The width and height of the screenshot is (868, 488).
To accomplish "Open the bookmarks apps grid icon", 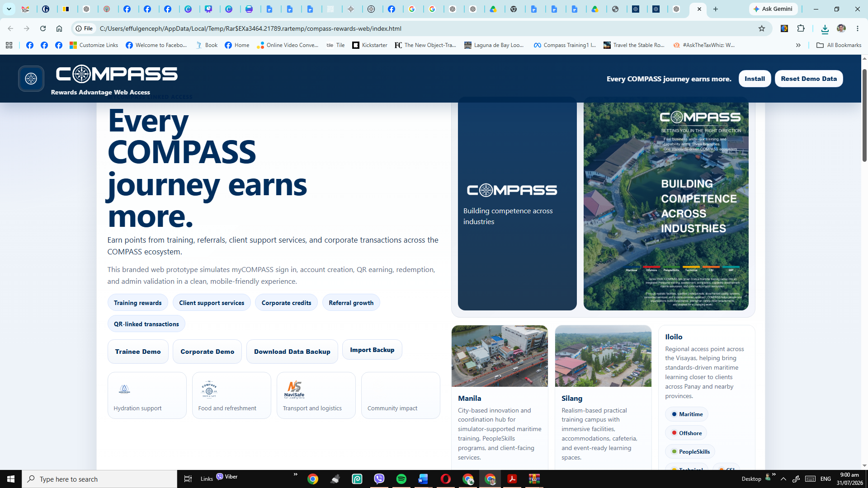I will click(x=9, y=45).
